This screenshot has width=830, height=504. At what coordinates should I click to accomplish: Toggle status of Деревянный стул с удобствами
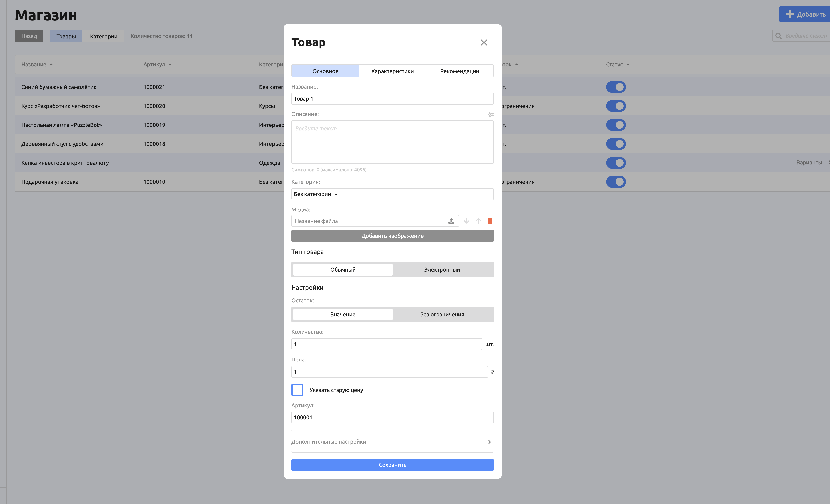tap(616, 144)
